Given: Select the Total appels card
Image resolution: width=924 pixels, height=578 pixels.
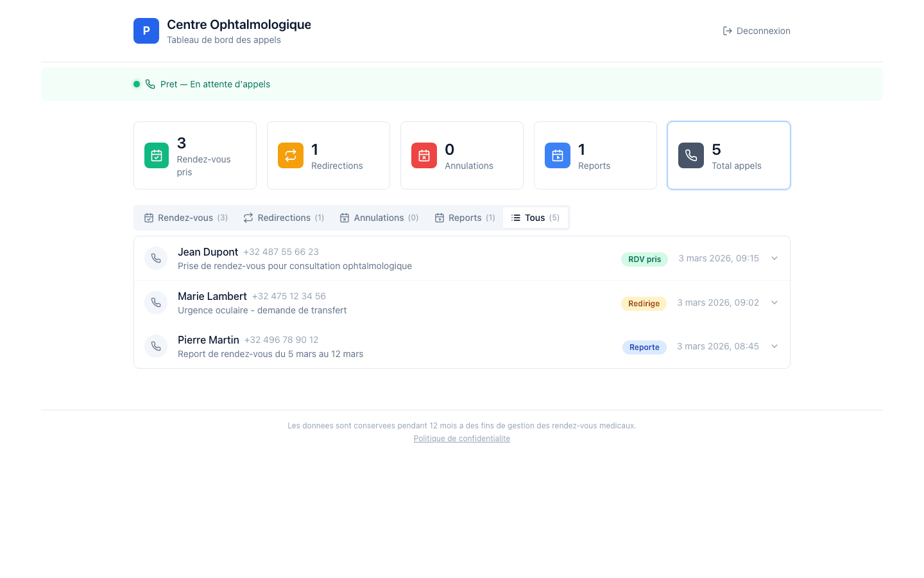Looking at the screenshot, I should click(x=728, y=155).
